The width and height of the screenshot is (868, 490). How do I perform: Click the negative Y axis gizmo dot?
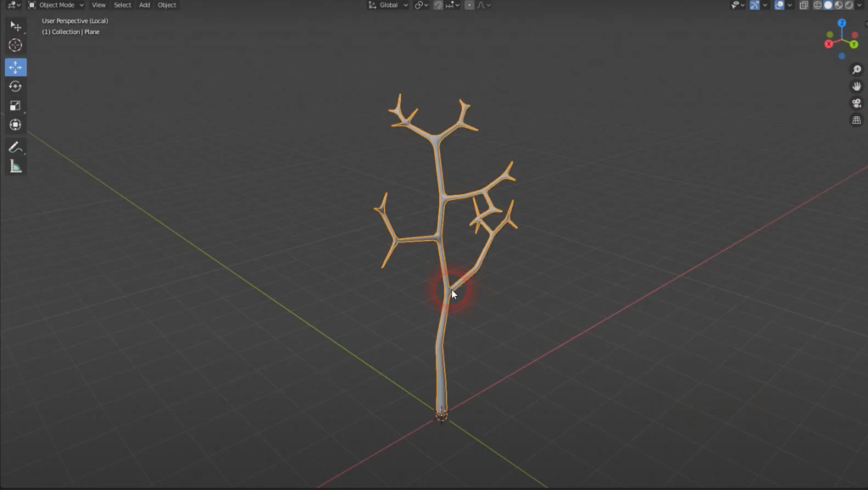tap(830, 35)
